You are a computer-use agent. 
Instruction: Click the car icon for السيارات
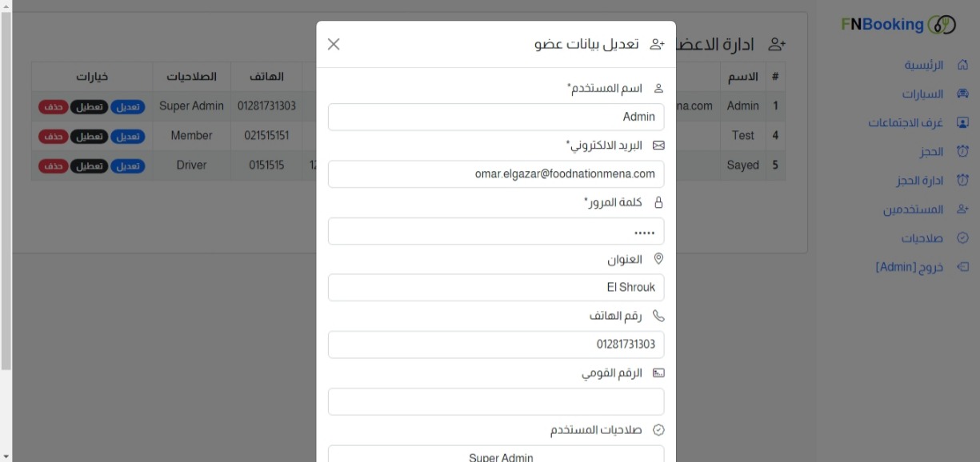pyautogui.click(x=963, y=94)
